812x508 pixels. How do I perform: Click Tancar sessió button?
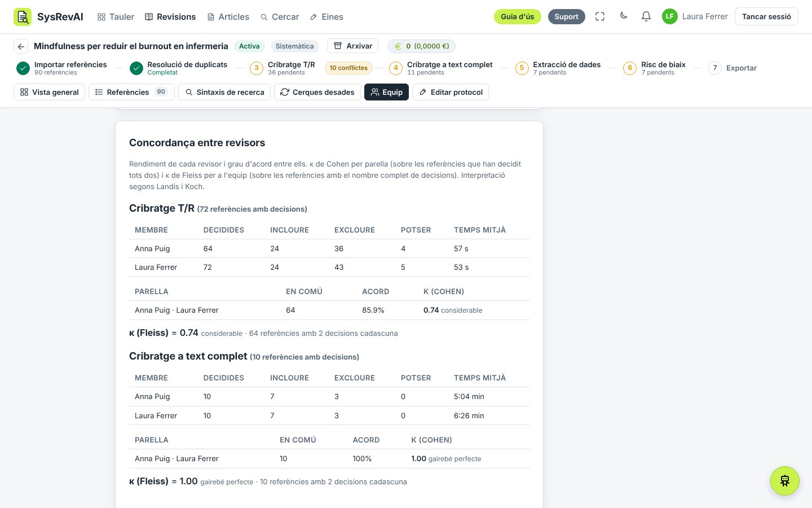coord(766,17)
